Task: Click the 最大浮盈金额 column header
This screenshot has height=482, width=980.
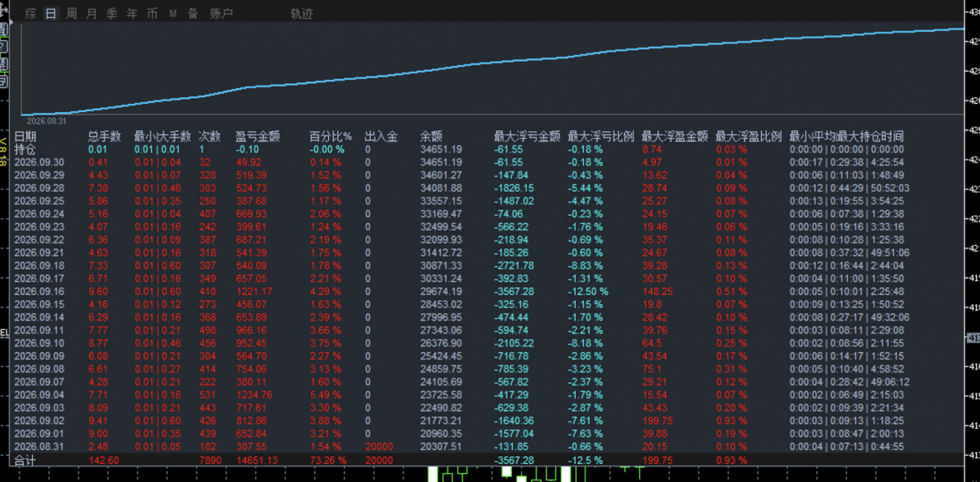Action: click(x=675, y=136)
